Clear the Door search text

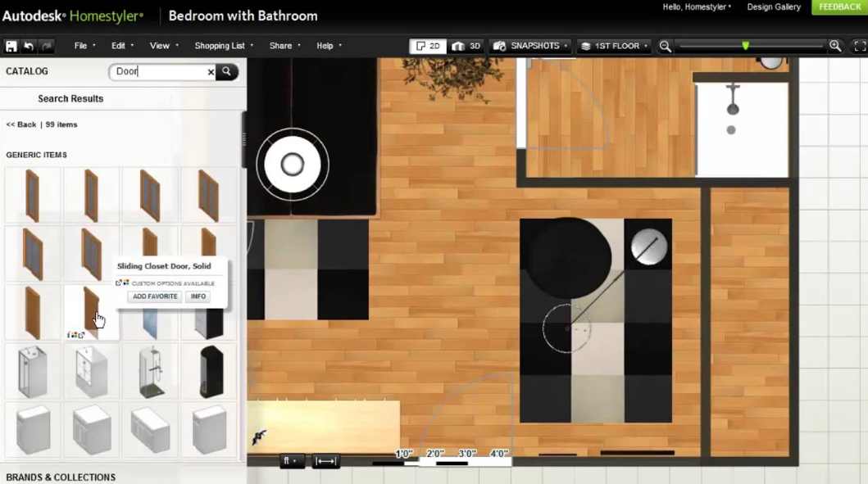[211, 72]
